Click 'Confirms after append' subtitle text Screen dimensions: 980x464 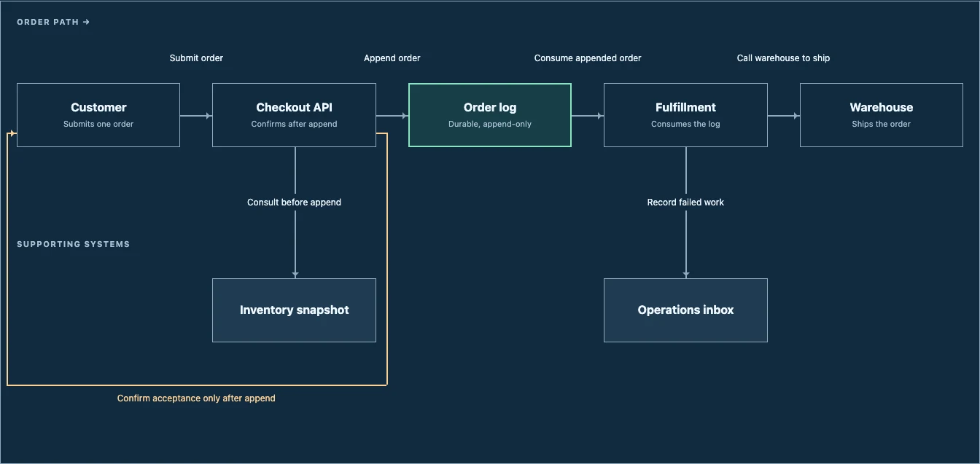click(294, 124)
